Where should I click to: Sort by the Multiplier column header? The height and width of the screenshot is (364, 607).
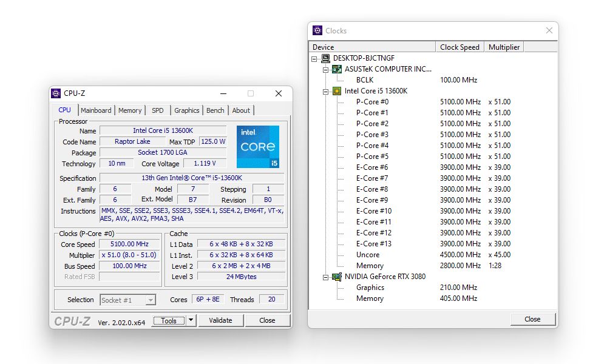coord(504,47)
